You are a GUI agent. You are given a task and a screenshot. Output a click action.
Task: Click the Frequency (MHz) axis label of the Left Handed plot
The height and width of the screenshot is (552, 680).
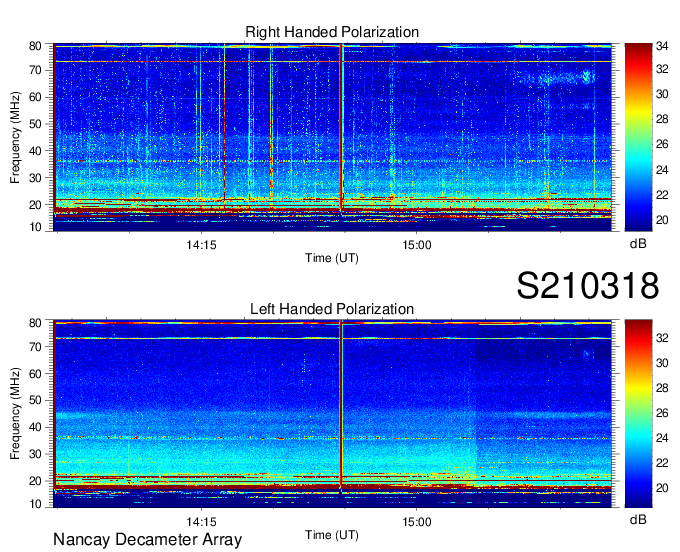pyautogui.click(x=15, y=414)
